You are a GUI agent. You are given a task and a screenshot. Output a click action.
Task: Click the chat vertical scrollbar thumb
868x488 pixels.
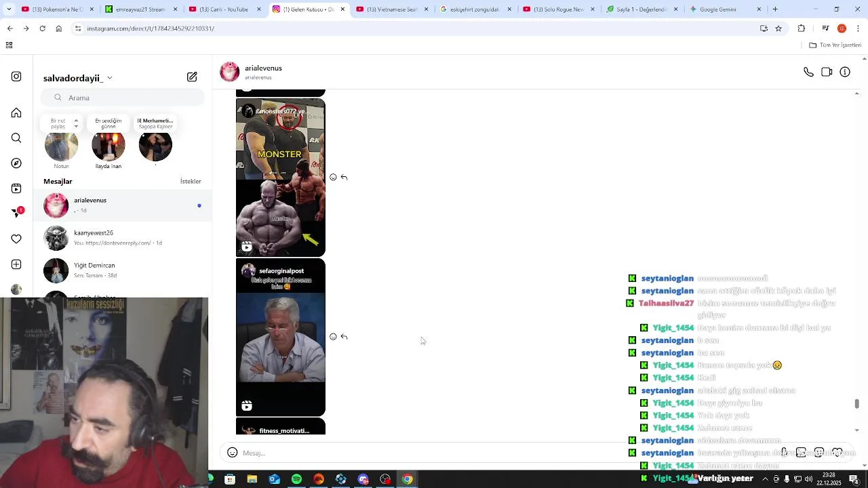tap(857, 403)
